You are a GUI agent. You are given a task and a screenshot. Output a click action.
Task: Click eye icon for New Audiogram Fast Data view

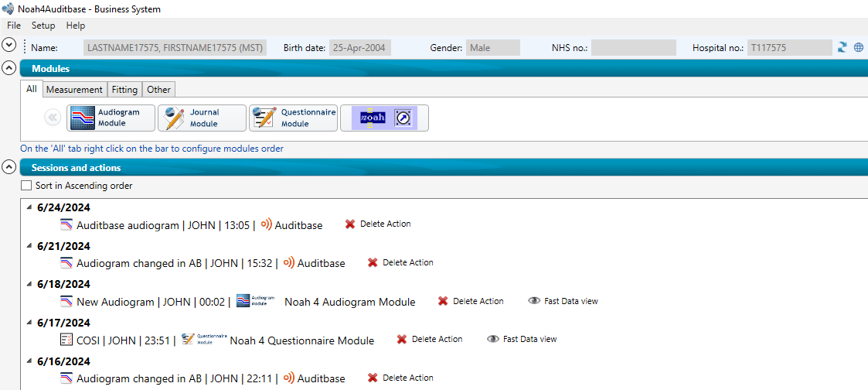534,301
